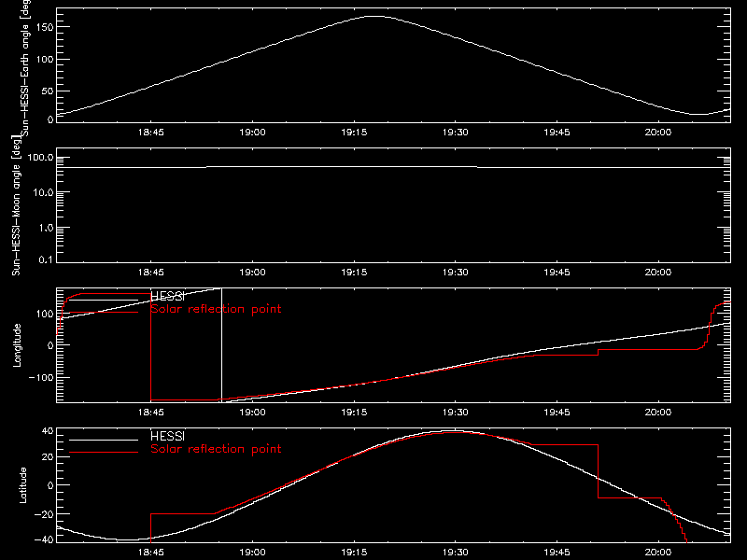The height and width of the screenshot is (560, 747).
Task: Click 18:45 time label under Latitude plot
Action: tap(151, 552)
